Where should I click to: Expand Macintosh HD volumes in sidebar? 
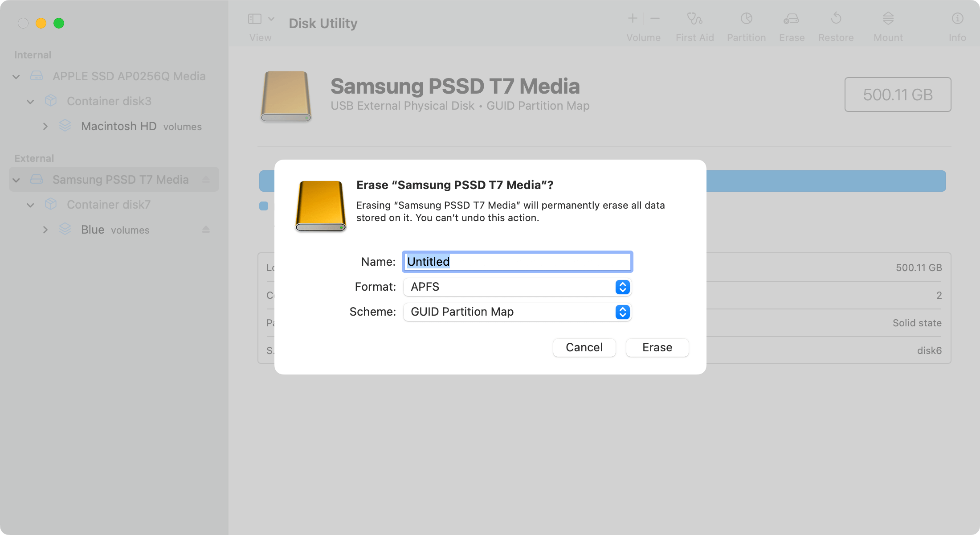click(x=45, y=126)
